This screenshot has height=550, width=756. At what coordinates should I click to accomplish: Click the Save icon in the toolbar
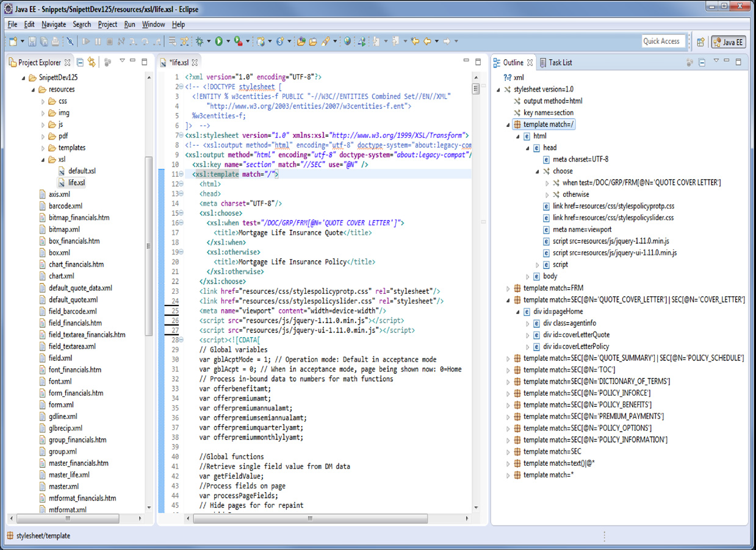tap(32, 41)
